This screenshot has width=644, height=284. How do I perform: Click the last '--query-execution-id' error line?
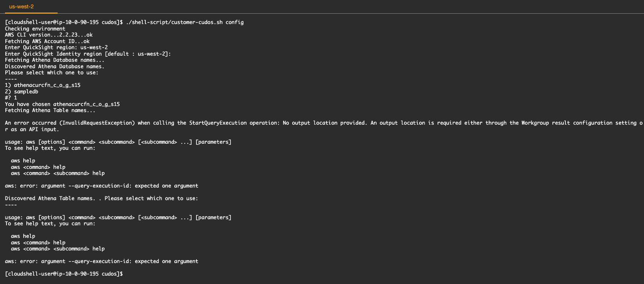(101, 261)
